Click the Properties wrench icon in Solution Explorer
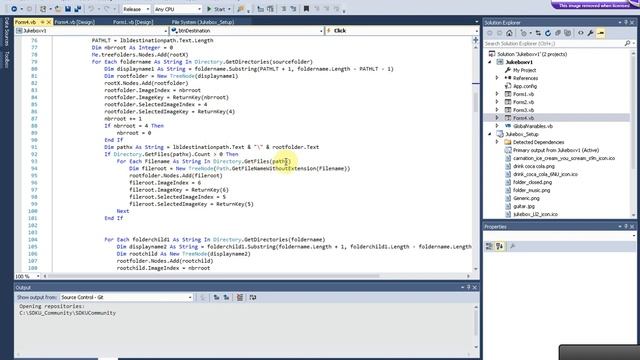The image size is (640, 360). pos(590,33)
